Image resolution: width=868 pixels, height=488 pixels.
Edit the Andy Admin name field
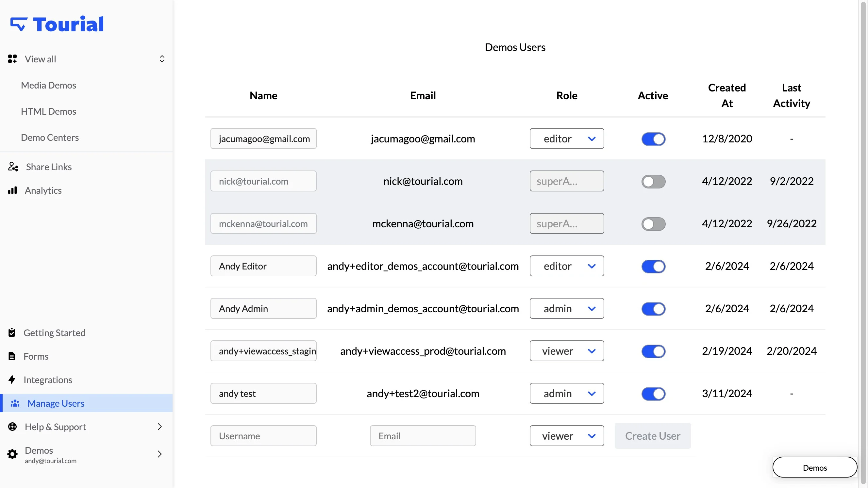coord(263,308)
